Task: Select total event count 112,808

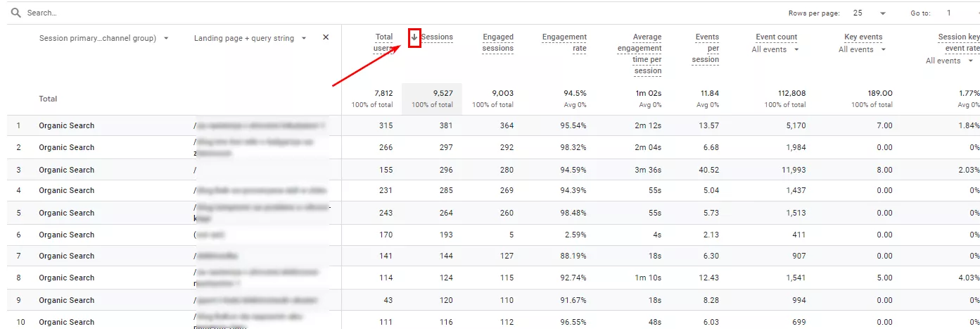Action: (790, 93)
